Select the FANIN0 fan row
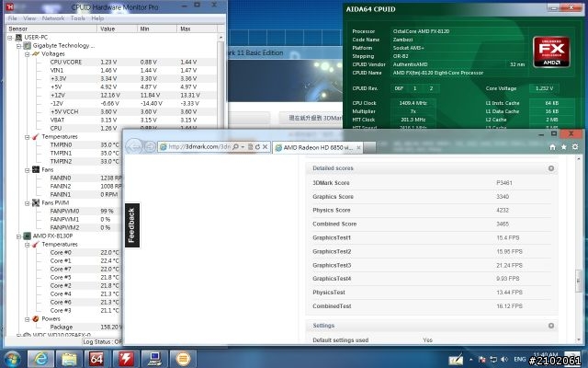This screenshot has width=588, height=368. coord(85,178)
